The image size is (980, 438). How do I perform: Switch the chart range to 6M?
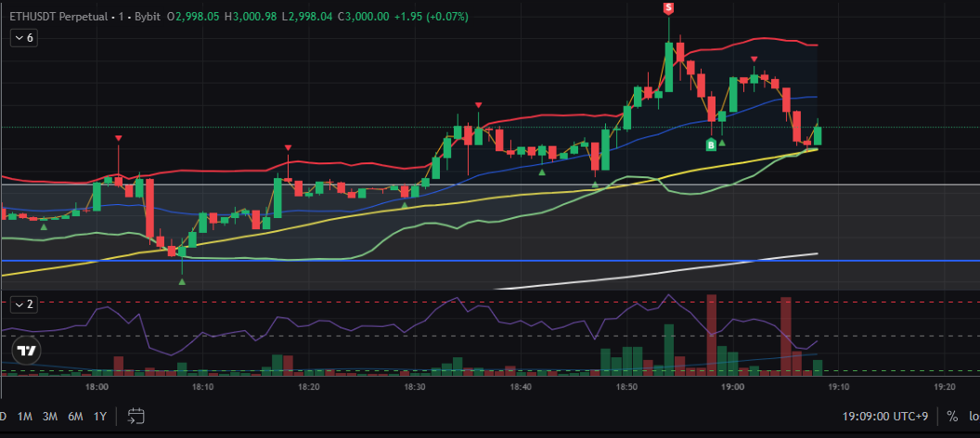click(x=75, y=417)
